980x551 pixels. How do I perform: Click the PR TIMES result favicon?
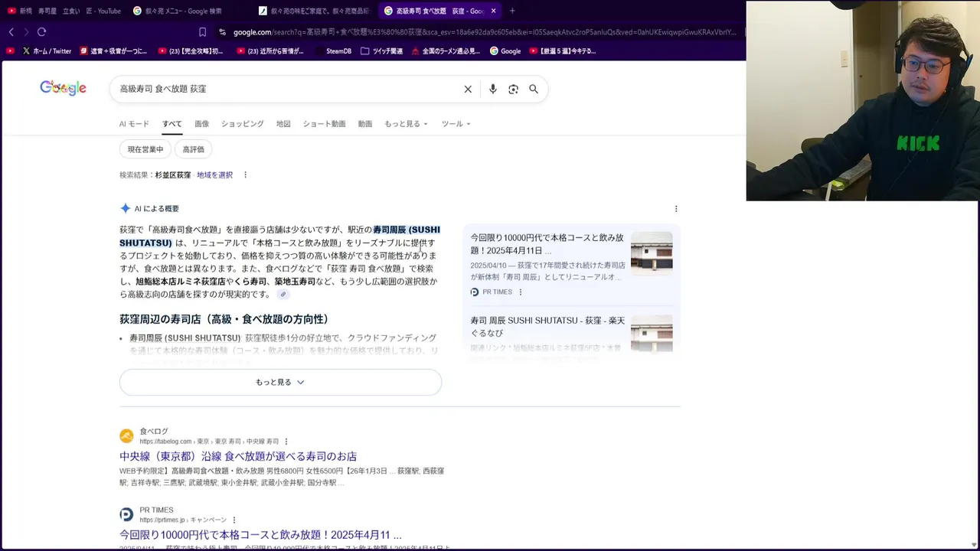[x=126, y=515]
